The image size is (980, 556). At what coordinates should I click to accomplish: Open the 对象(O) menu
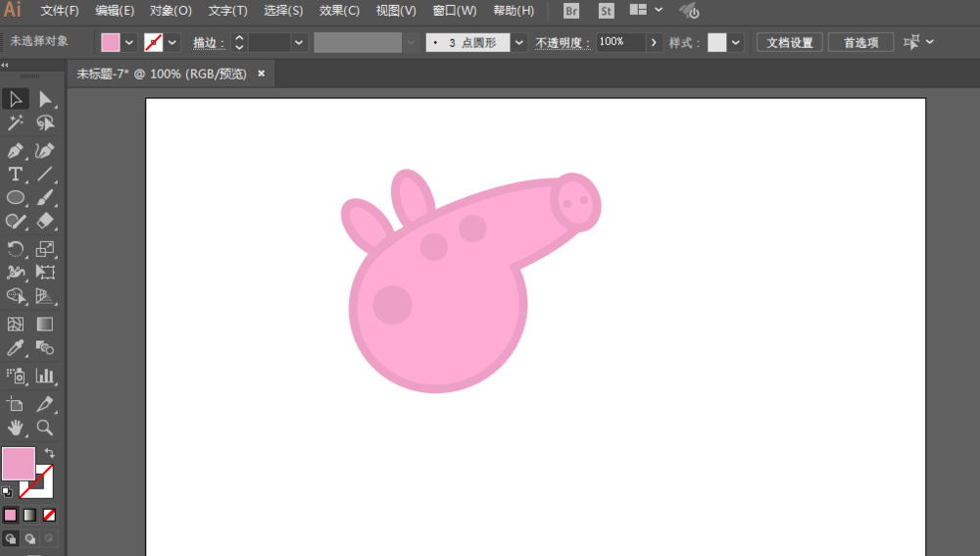pyautogui.click(x=171, y=11)
